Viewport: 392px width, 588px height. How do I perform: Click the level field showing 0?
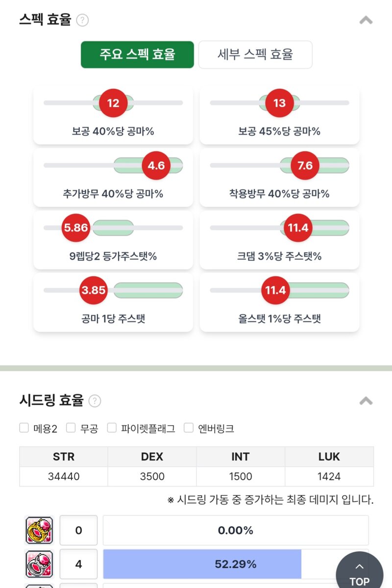pos(79,530)
